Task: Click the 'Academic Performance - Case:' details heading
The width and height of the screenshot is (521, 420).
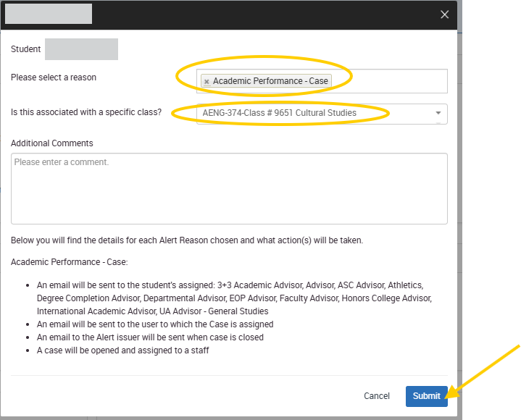Action: tap(69, 262)
